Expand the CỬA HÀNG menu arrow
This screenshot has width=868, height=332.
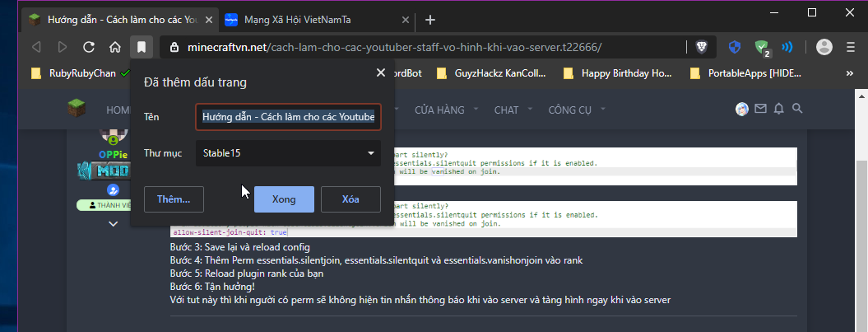[475, 109]
